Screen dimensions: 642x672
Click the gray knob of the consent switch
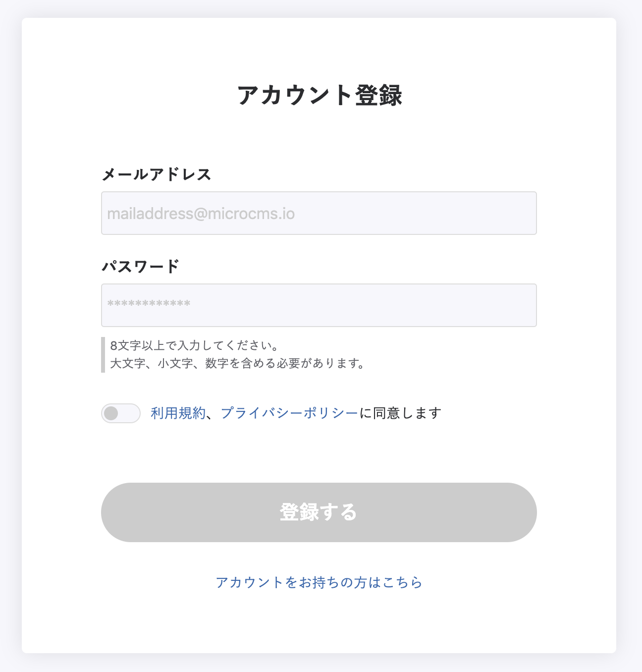click(111, 413)
